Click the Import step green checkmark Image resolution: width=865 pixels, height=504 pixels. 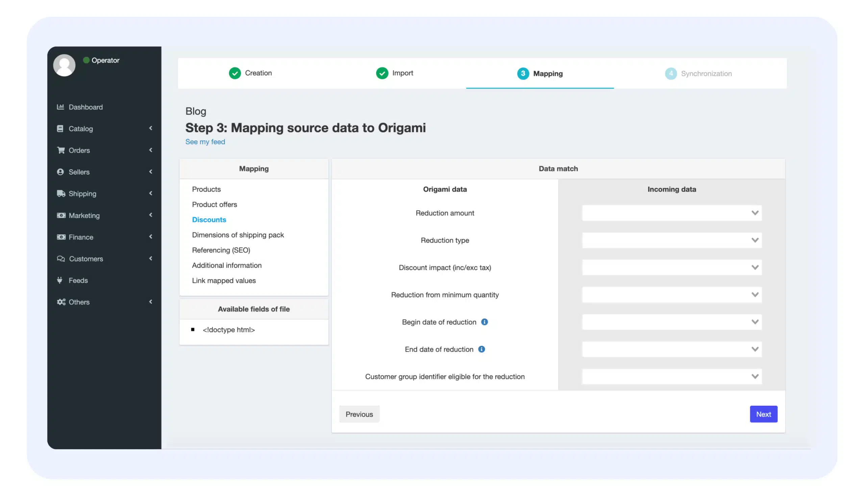tap(382, 73)
